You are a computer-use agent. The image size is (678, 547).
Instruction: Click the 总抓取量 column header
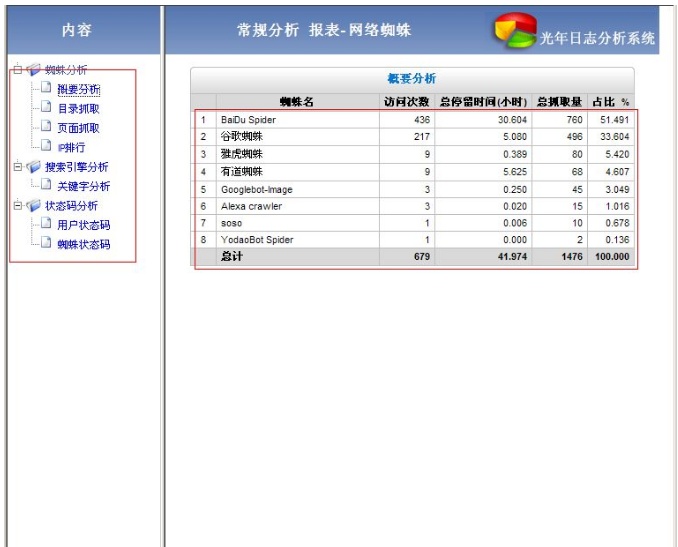pos(559,102)
